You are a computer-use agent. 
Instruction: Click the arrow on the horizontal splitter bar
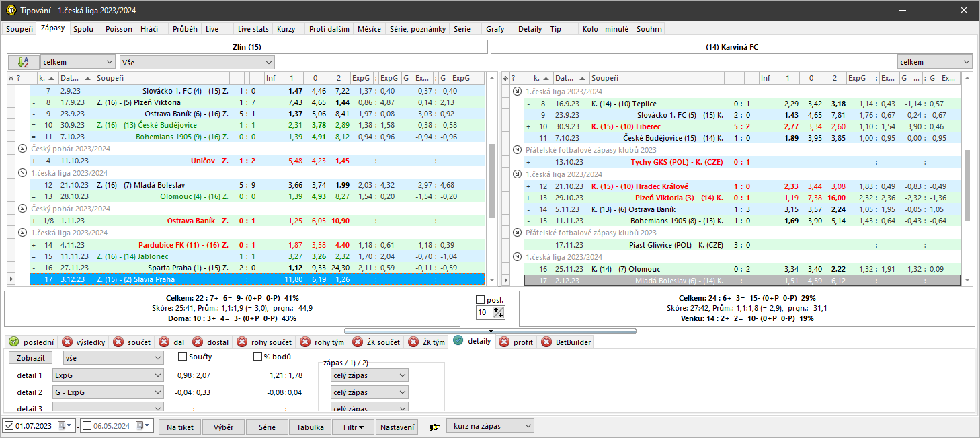click(x=490, y=331)
